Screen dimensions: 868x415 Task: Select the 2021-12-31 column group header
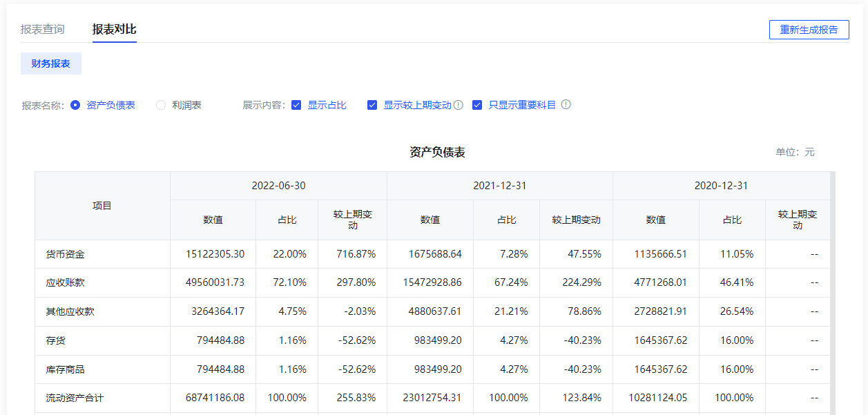[x=499, y=186]
